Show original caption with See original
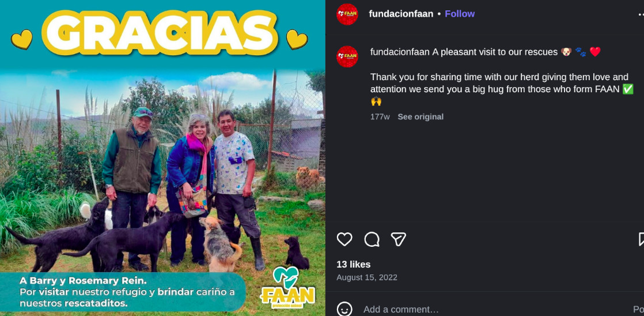Viewport: 644px width, 316px height. 421,116
